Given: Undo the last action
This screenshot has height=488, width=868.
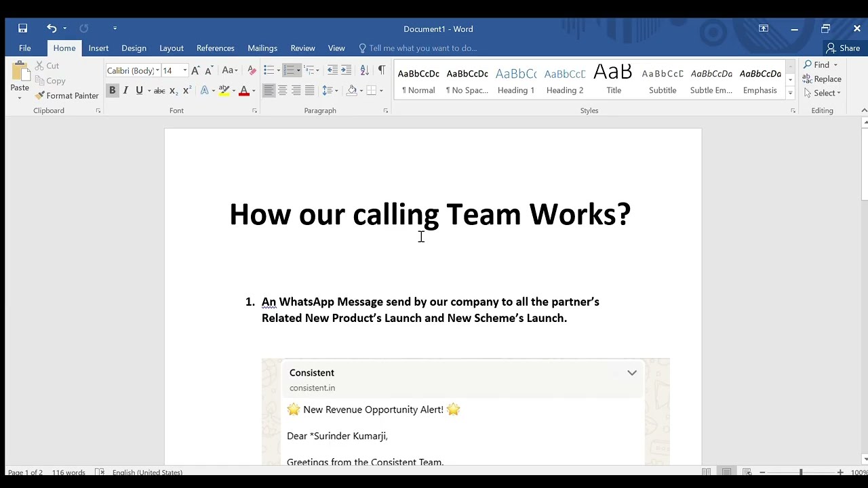Looking at the screenshot, I should (x=52, y=28).
